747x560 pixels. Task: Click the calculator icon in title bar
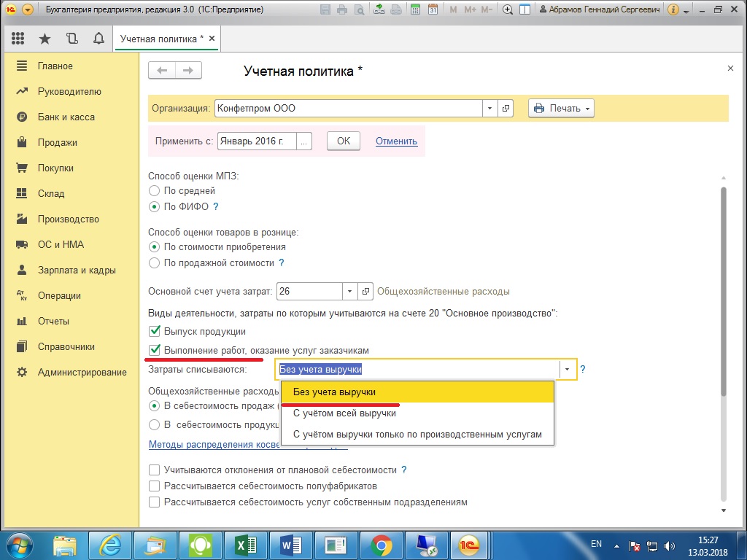[x=415, y=10]
